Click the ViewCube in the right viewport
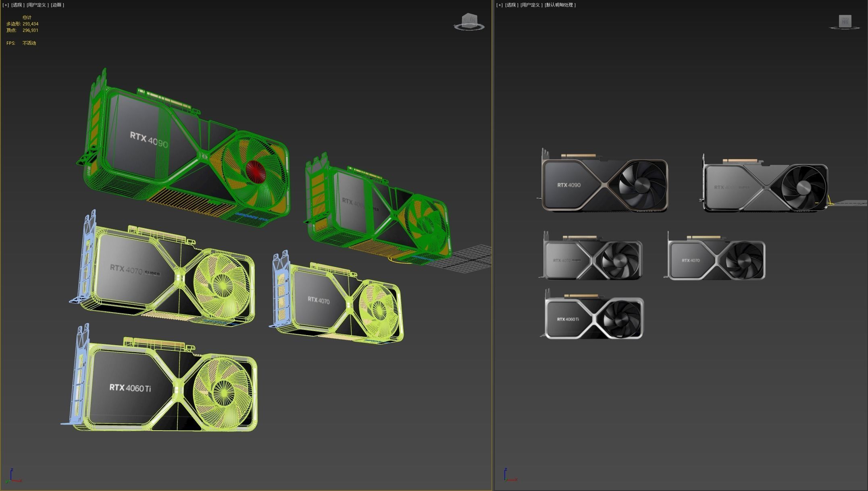The image size is (868, 491). coord(845,21)
